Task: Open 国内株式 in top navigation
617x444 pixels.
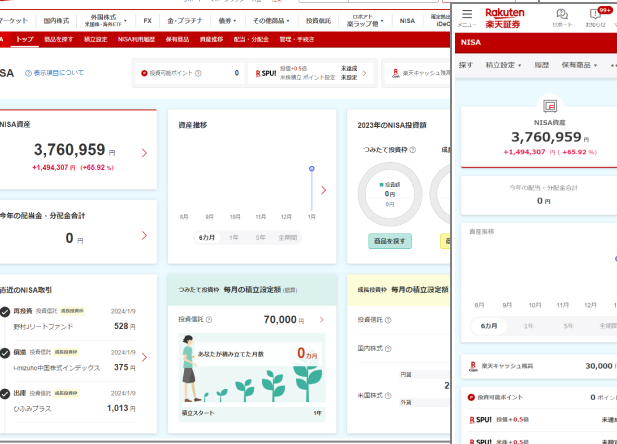Action: coord(56,20)
